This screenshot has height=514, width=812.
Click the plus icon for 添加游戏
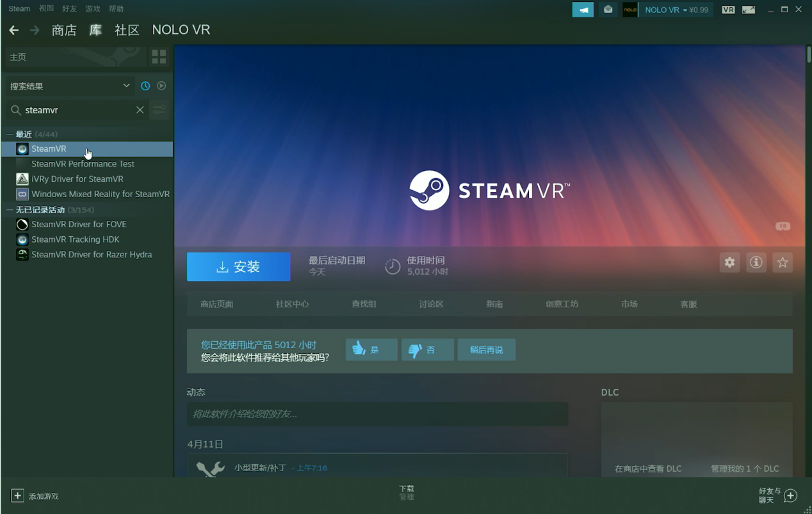[17, 495]
